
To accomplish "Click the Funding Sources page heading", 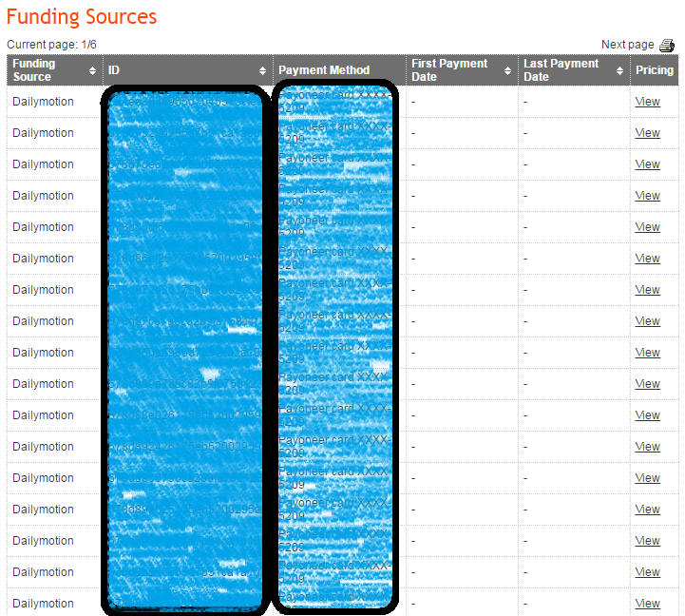I will tap(82, 17).
